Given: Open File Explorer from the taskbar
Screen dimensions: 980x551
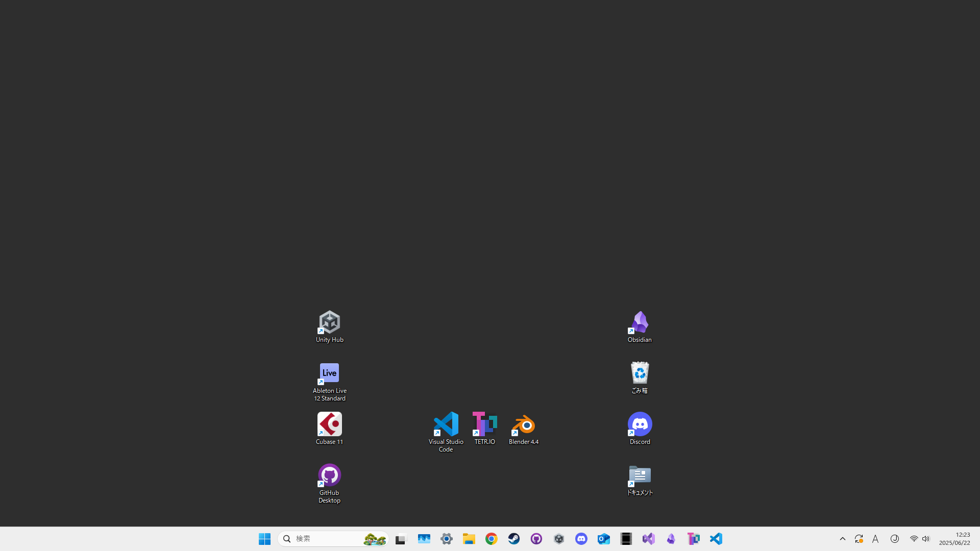Looking at the screenshot, I should tap(469, 539).
